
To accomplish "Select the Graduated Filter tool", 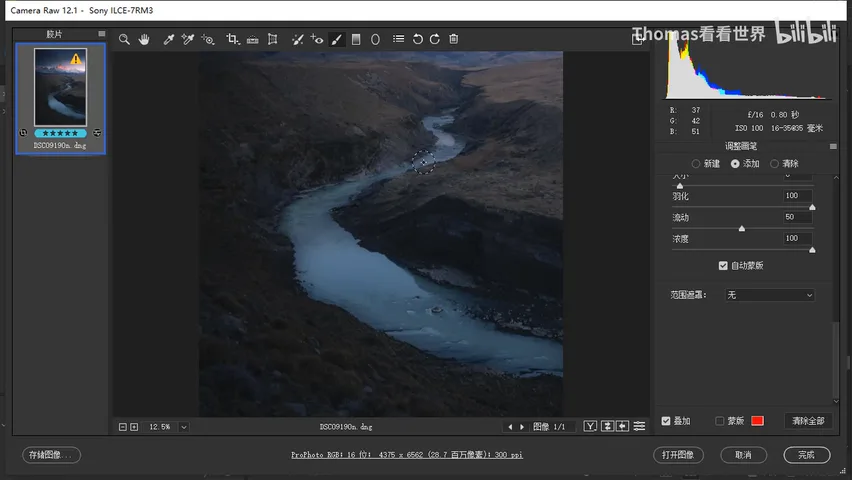I will [356, 39].
